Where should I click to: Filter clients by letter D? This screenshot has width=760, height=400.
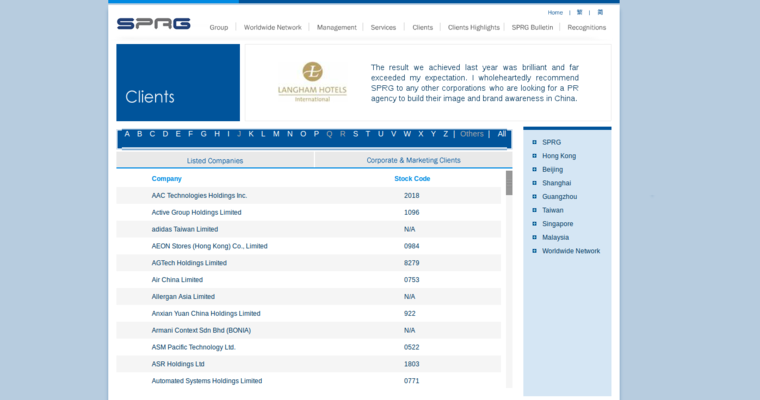[x=165, y=134]
